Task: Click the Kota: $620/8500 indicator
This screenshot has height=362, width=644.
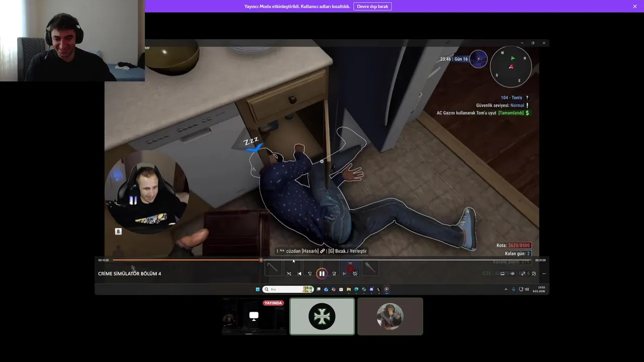Action: [x=514, y=245]
